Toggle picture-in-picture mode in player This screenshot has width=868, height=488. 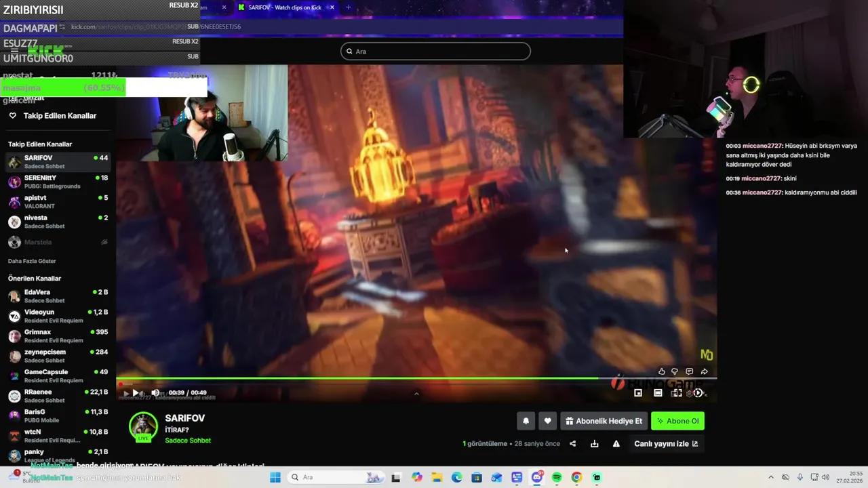(x=638, y=393)
